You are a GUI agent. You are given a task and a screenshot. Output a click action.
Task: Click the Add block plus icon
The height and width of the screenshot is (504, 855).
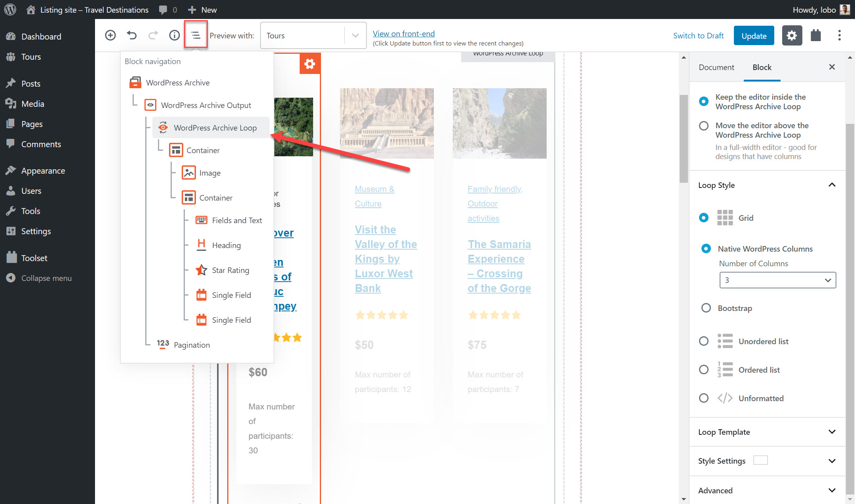point(110,35)
